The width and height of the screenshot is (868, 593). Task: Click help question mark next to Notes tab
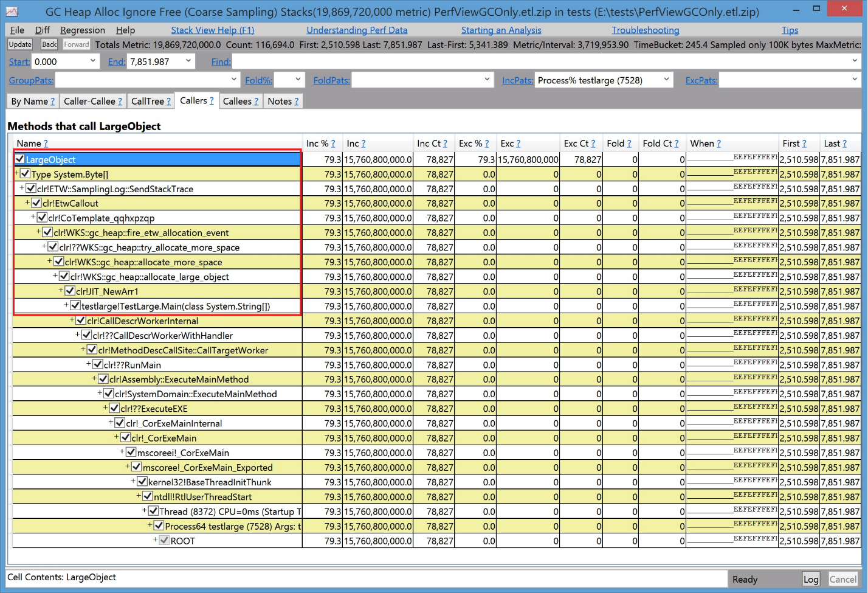[x=296, y=102]
